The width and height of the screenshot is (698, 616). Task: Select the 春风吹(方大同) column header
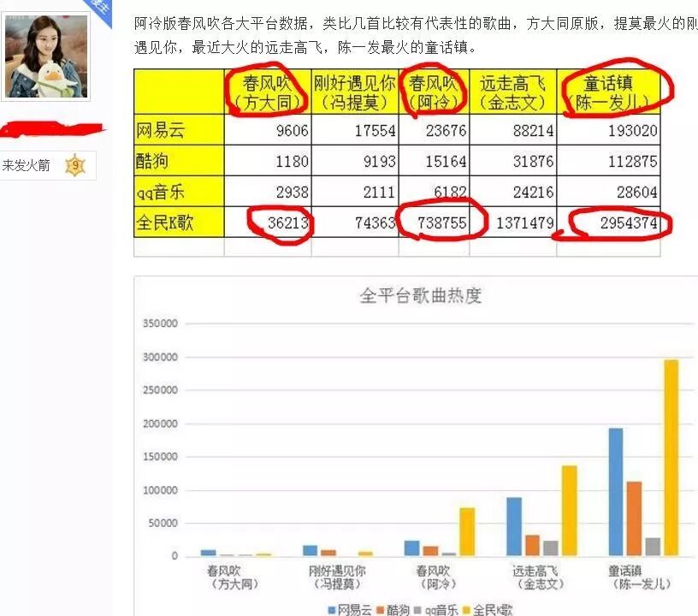click(268, 92)
